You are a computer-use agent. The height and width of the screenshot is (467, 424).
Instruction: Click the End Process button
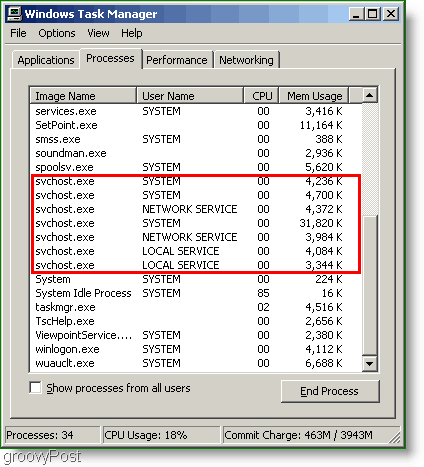330,391
